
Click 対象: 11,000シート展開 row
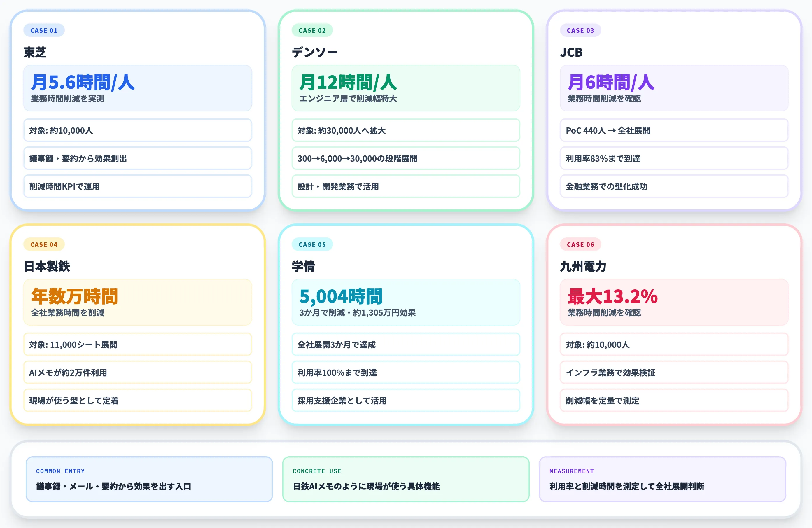pos(137,345)
